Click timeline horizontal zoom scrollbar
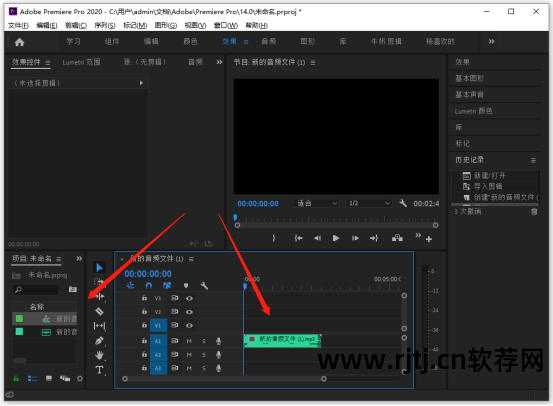 point(224,379)
